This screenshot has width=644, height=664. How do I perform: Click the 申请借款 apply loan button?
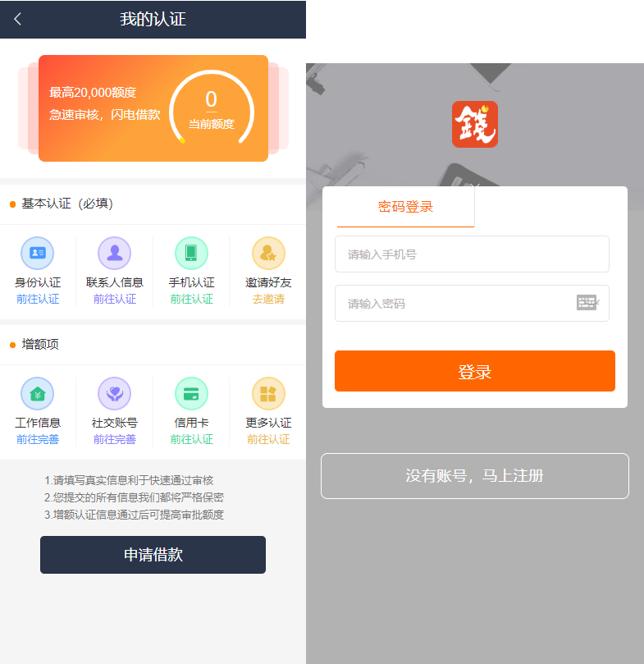[x=153, y=555]
